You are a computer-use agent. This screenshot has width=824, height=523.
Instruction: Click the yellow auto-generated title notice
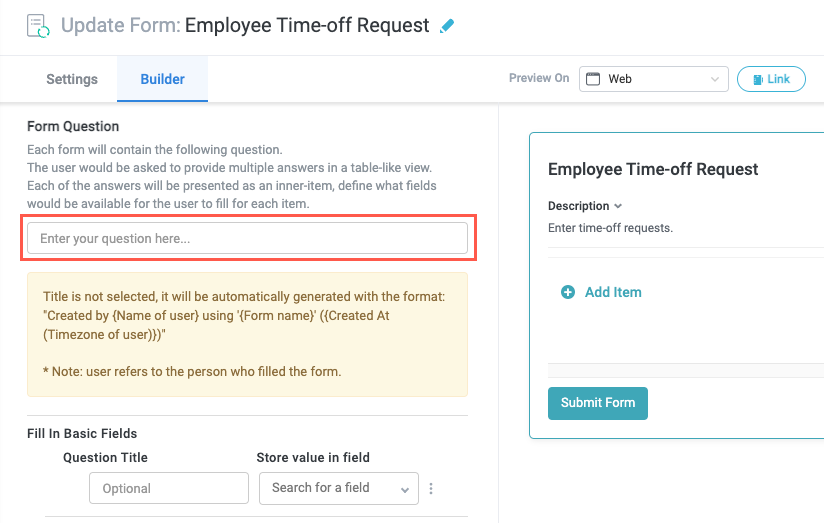(x=247, y=334)
